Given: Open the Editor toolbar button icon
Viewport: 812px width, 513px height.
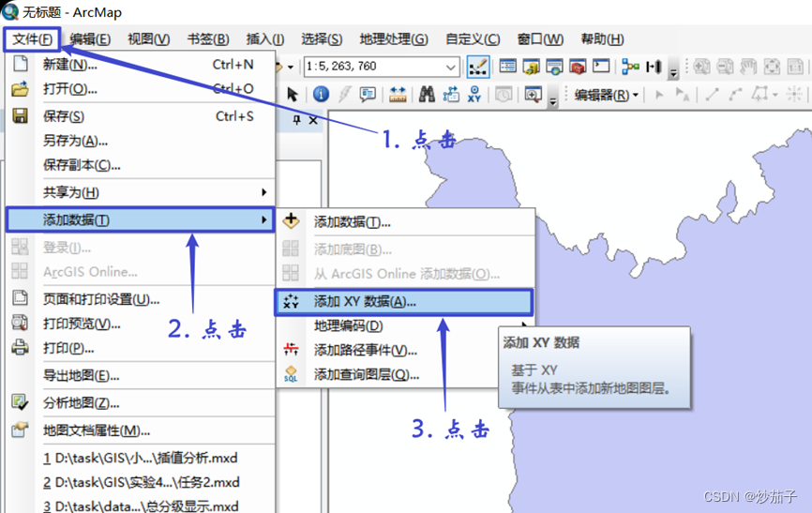Looking at the screenshot, I should [x=478, y=67].
